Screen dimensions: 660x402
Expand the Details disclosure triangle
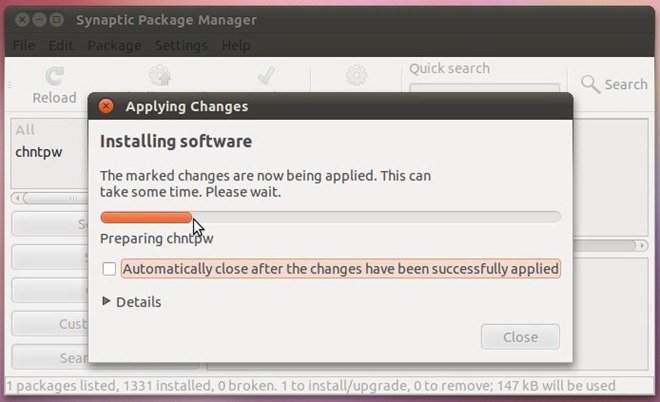[x=106, y=301]
